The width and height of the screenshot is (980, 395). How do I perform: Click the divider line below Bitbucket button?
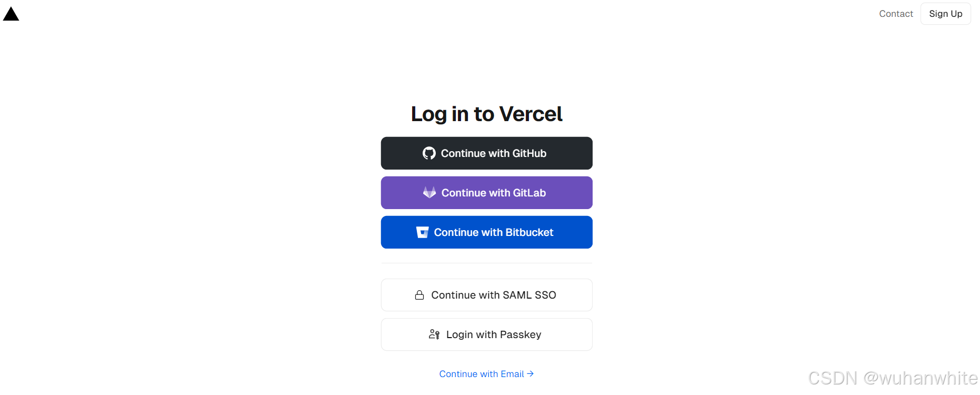487,263
